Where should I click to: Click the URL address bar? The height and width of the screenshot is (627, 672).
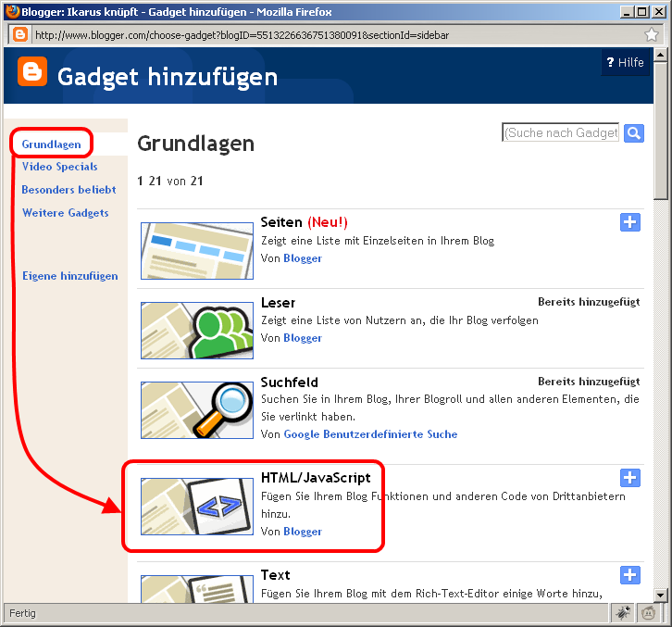pyautogui.click(x=336, y=35)
